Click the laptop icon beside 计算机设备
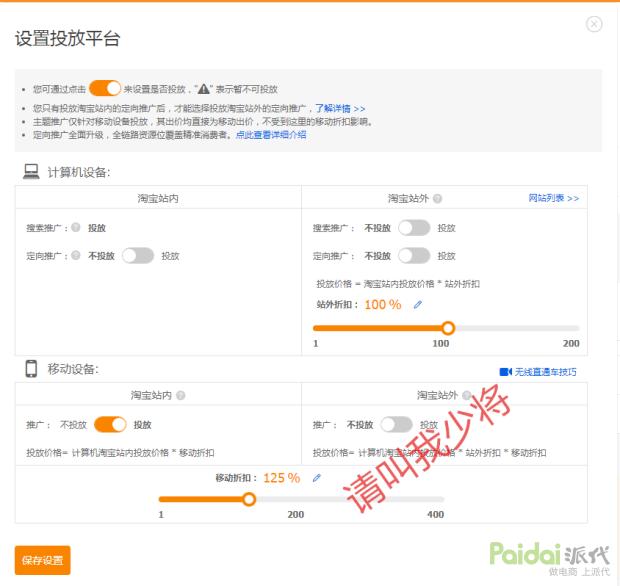The height and width of the screenshot is (586, 620). click(x=31, y=172)
